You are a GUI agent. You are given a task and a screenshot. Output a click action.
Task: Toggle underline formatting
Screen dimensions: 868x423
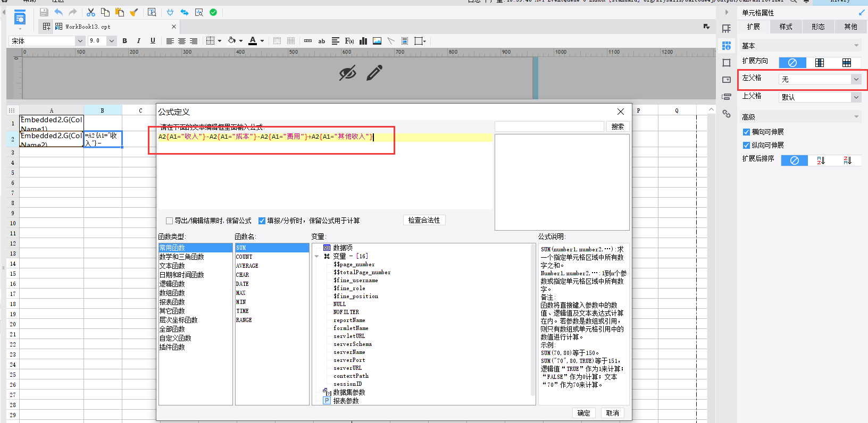pos(153,41)
